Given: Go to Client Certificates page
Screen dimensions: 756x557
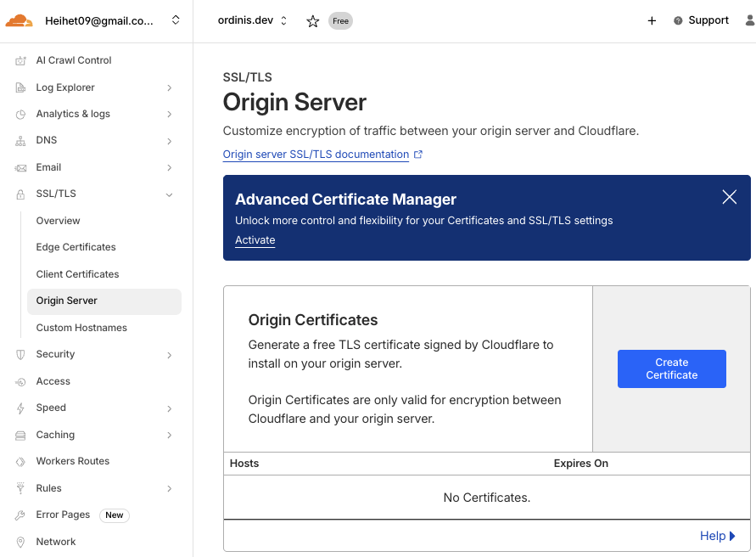Looking at the screenshot, I should point(77,274).
